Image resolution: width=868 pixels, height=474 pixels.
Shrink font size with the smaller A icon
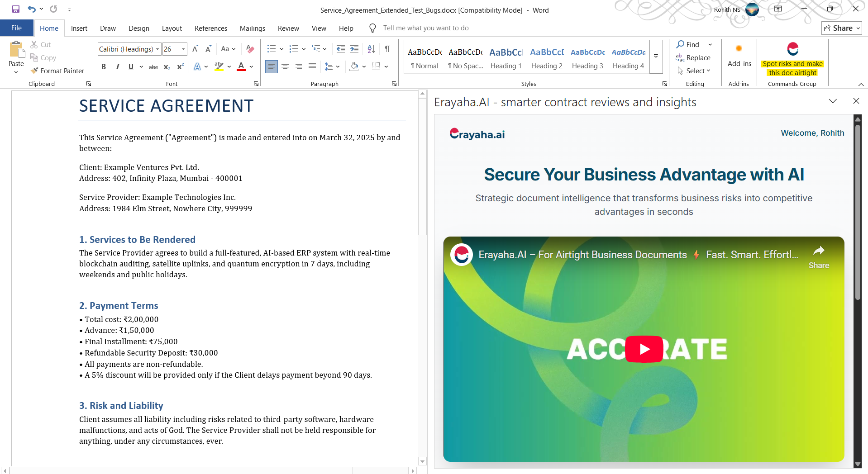[x=208, y=49]
